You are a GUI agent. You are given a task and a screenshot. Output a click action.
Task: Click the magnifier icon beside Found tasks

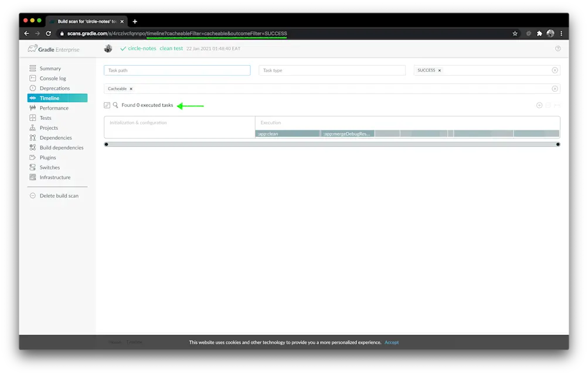(115, 105)
